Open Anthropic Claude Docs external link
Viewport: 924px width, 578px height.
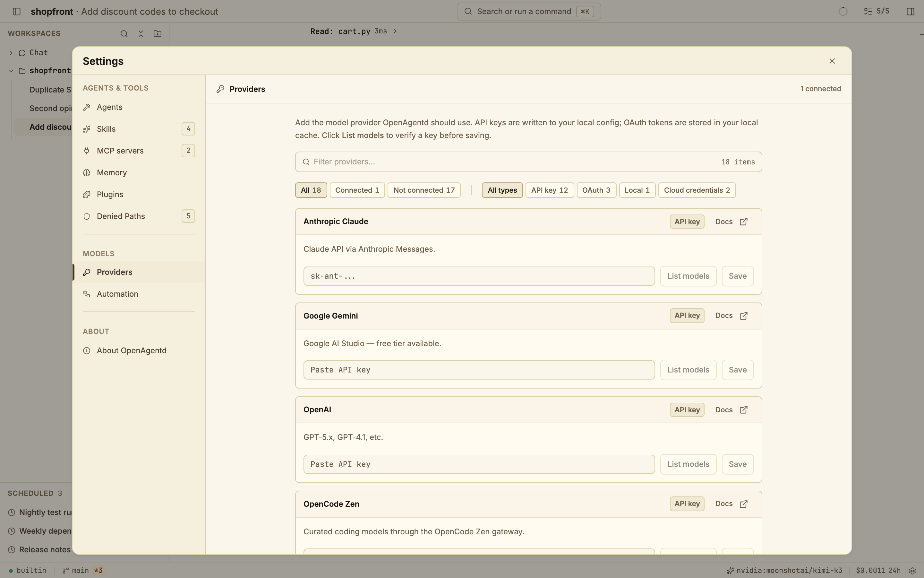point(731,222)
